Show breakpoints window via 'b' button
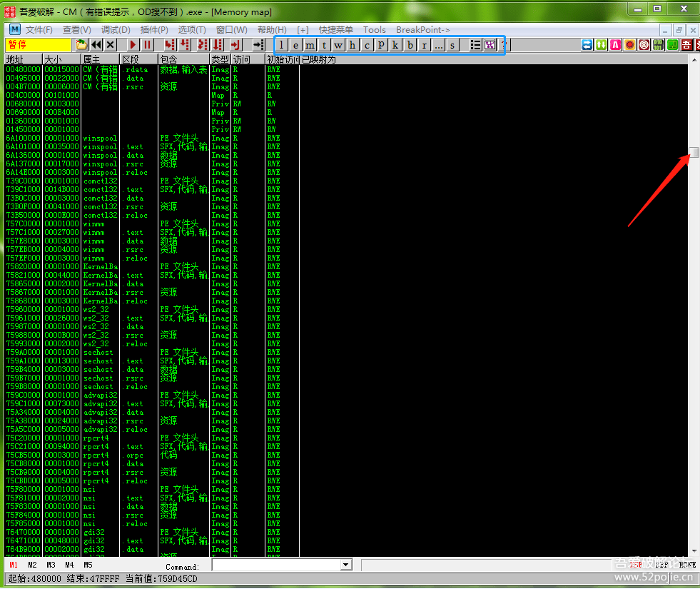This screenshot has height=589, width=700. (410, 45)
